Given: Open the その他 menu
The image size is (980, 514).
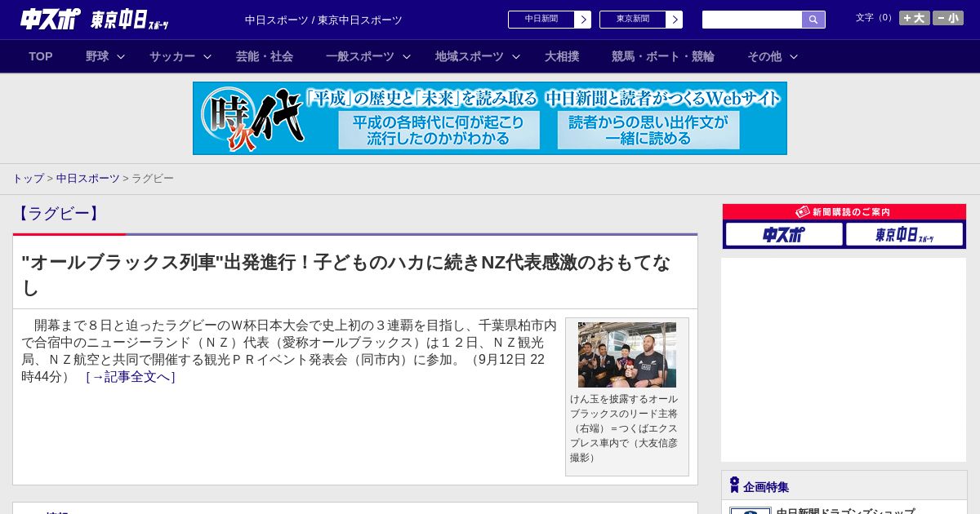Looking at the screenshot, I should [x=764, y=56].
